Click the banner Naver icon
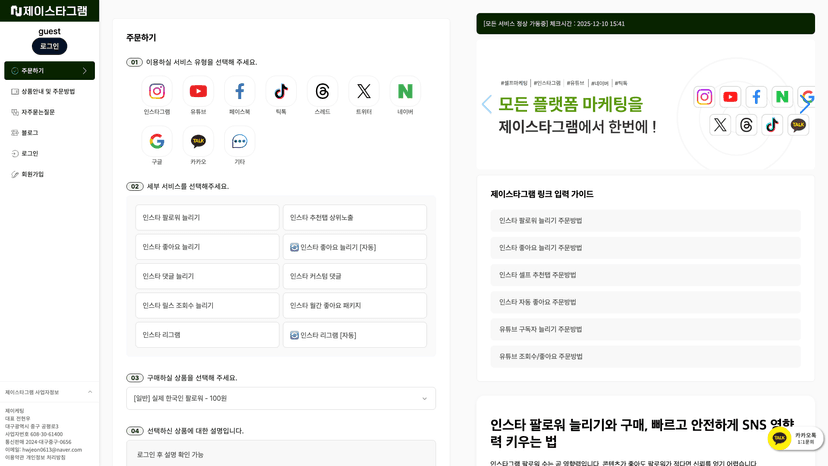This screenshot has height=466, width=828. tap(782, 97)
